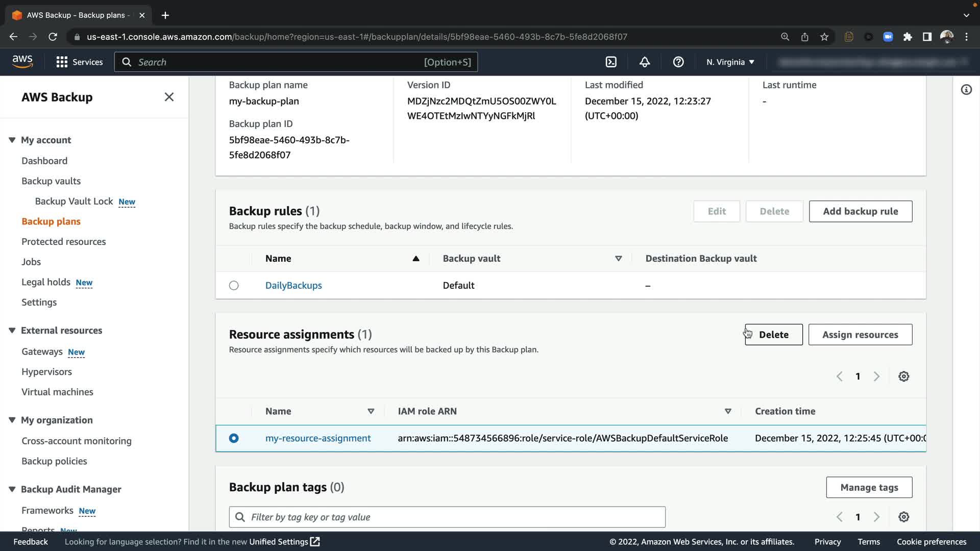The image size is (980, 551).
Task: Open the N. Virginia region dropdown
Action: tap(730, 62)
